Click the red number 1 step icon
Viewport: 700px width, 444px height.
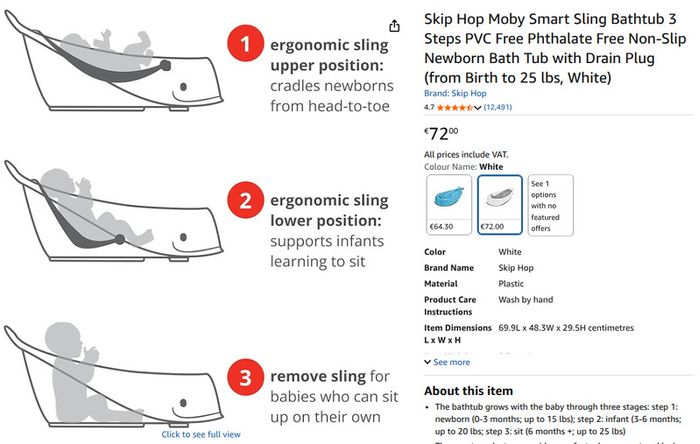245,43
